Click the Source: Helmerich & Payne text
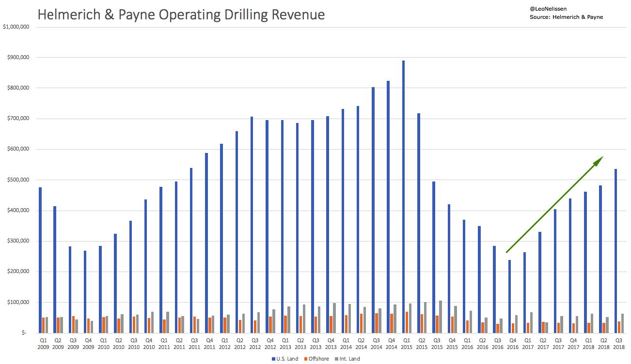The height and width of the screenshot is (364, 631). click(567, 17)
